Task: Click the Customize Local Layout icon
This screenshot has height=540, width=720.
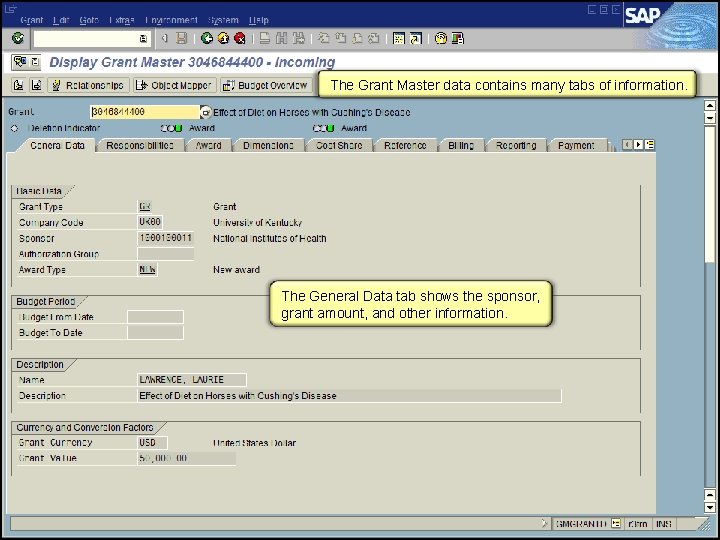Action: (x=457, y=38)
